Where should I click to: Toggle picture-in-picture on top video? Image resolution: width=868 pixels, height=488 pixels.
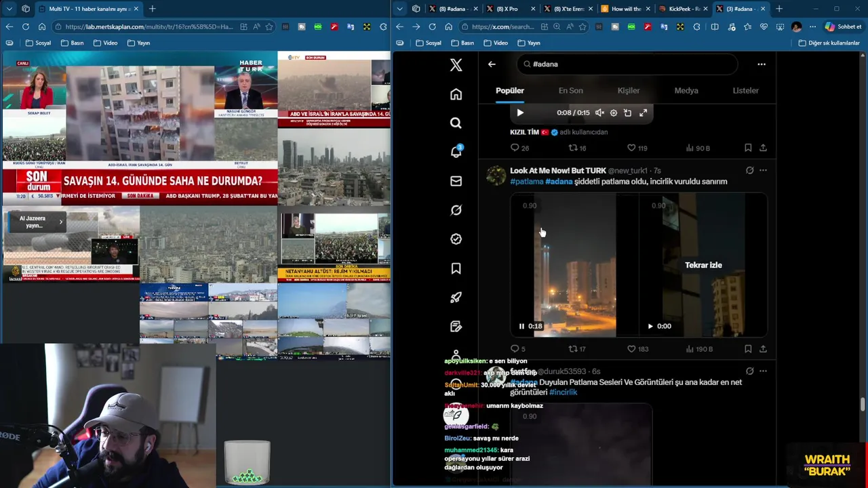[628, 113]
